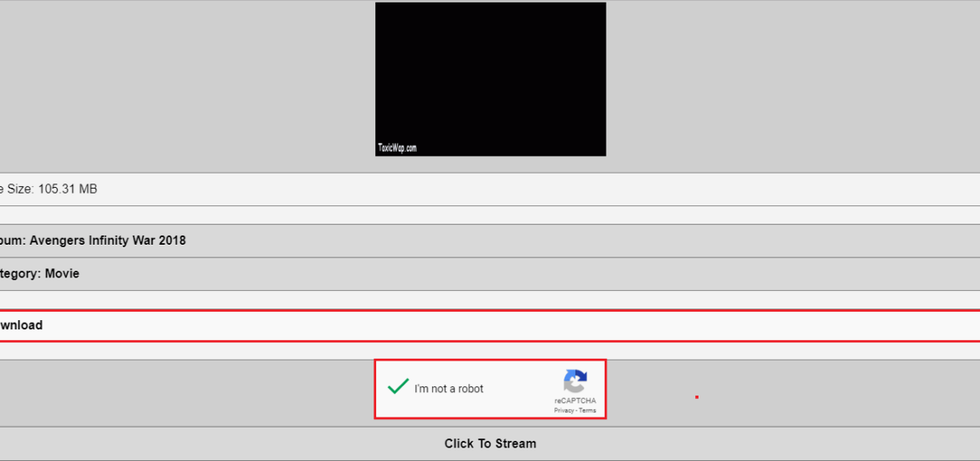The width and height of the screenshot is (980, 461).
Task: Tick the I'm not a robot checkbox
Action: click(398, 386)
